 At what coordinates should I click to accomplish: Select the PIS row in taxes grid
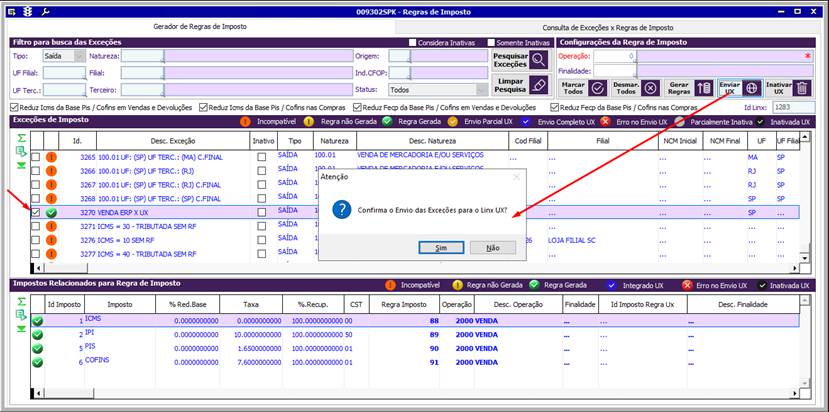[x=415, y=349]
